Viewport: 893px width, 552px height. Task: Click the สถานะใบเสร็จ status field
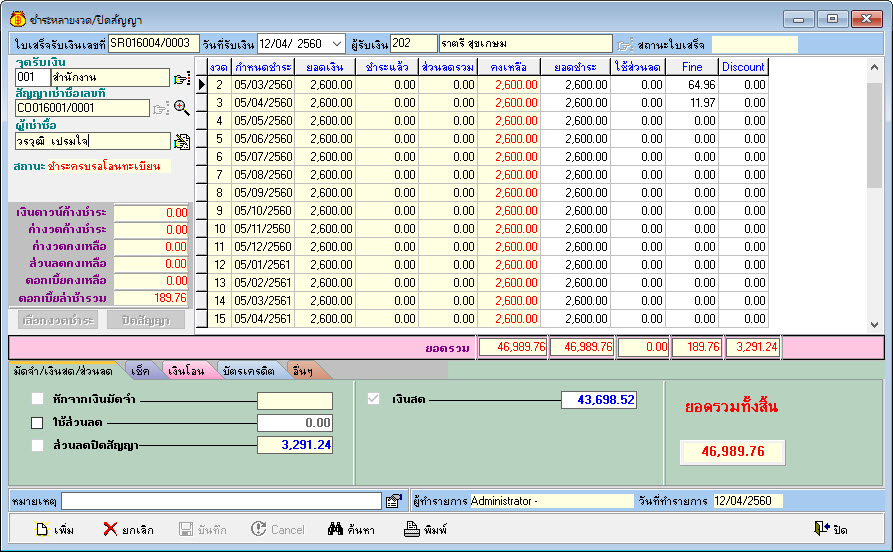coord(755,44)
